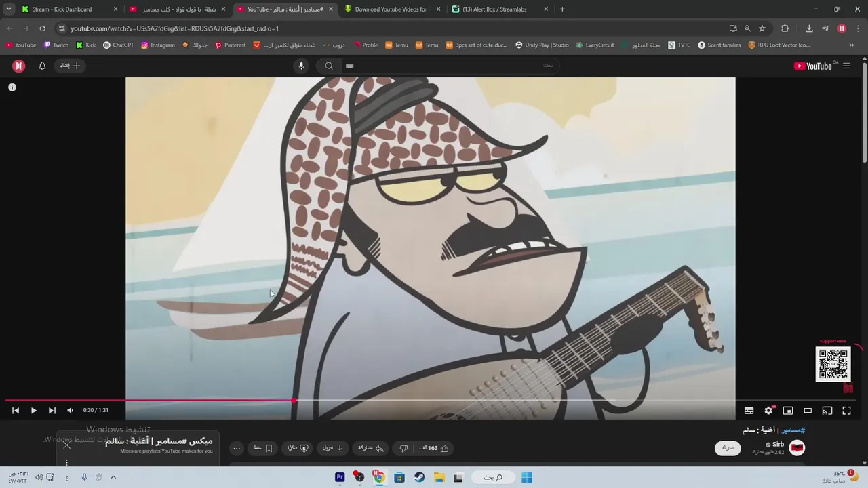The width and height of the screenshot is (868, 488).
Task: Reload the current page
Action: pos(42,28)
